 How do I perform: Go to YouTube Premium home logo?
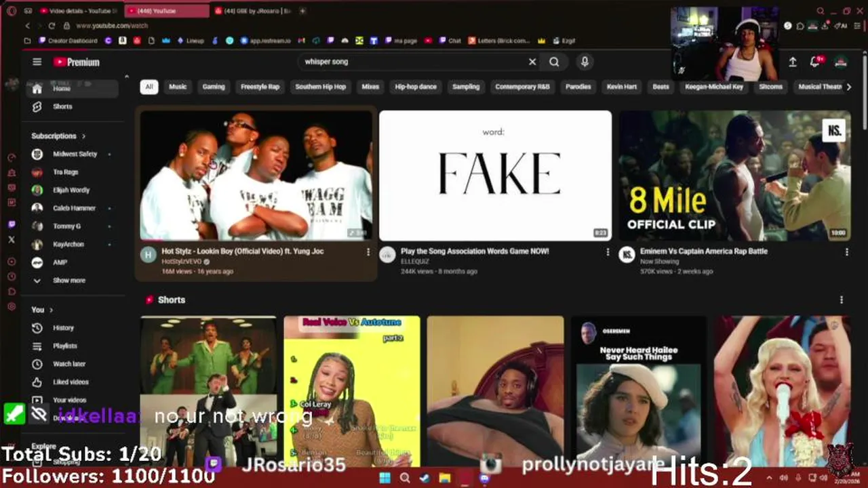coord(76,62)
